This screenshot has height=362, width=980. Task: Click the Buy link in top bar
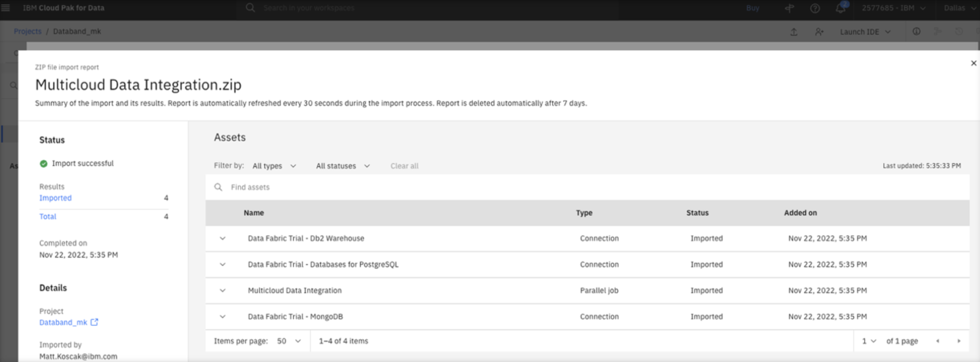[752, 8]
